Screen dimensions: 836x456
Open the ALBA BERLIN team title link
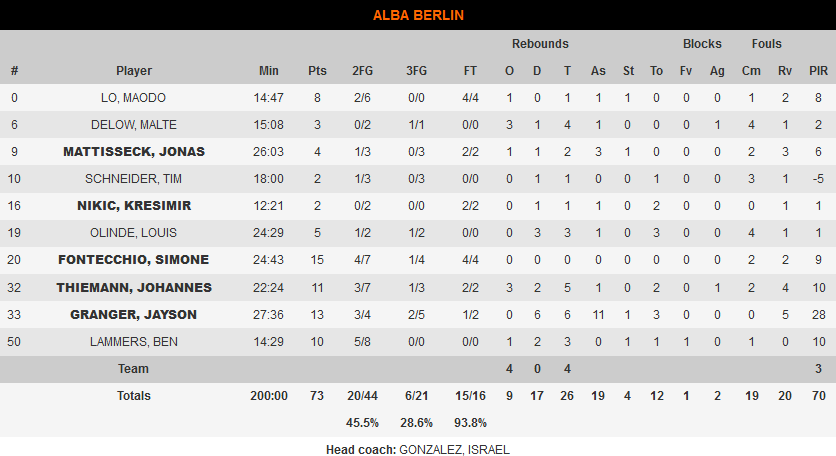click(418, 15)
